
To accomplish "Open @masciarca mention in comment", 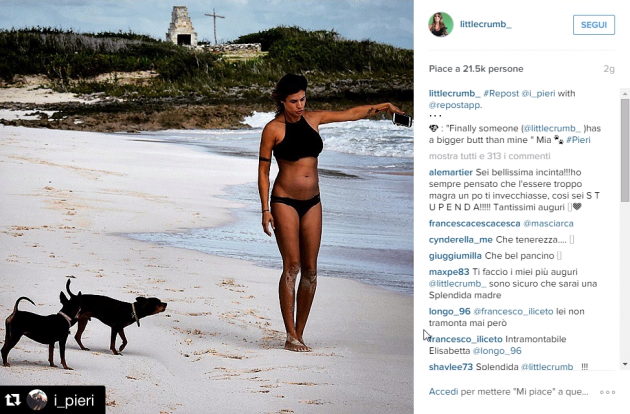I will coord(548,223).
